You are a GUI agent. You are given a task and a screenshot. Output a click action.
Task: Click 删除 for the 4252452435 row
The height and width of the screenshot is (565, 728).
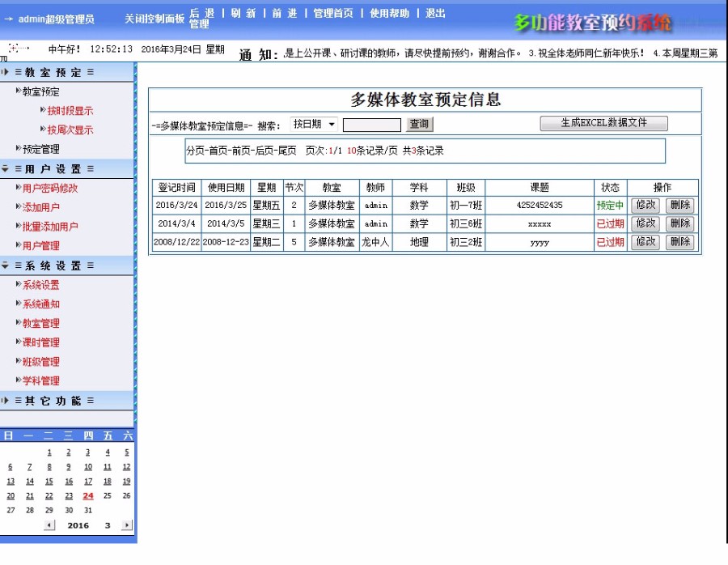point(679,205)
